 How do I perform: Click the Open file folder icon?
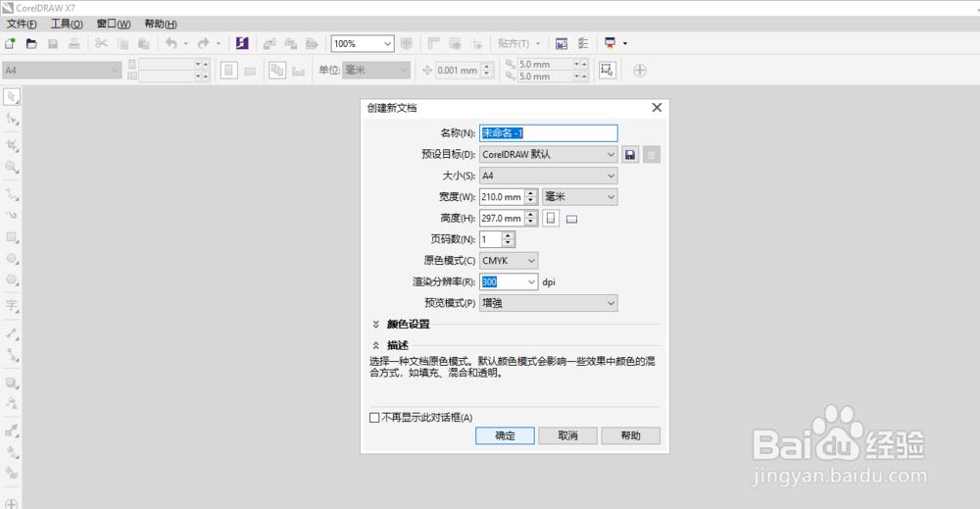[31, 44]
